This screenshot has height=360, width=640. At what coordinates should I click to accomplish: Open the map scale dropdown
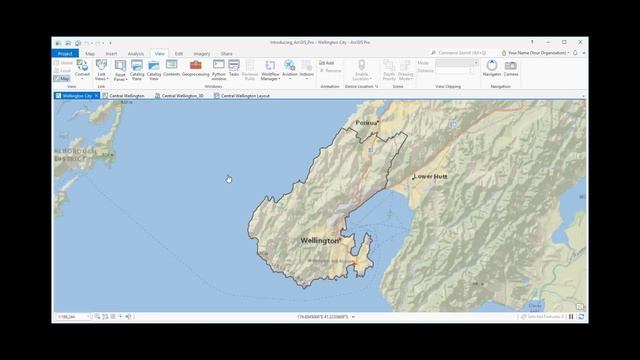[88, 317]
